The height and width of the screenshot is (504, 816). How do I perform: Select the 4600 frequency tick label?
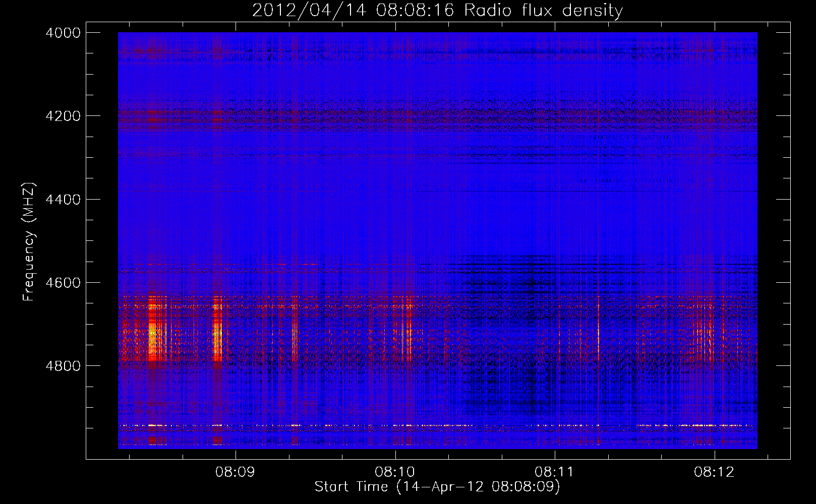pos(63,283)
